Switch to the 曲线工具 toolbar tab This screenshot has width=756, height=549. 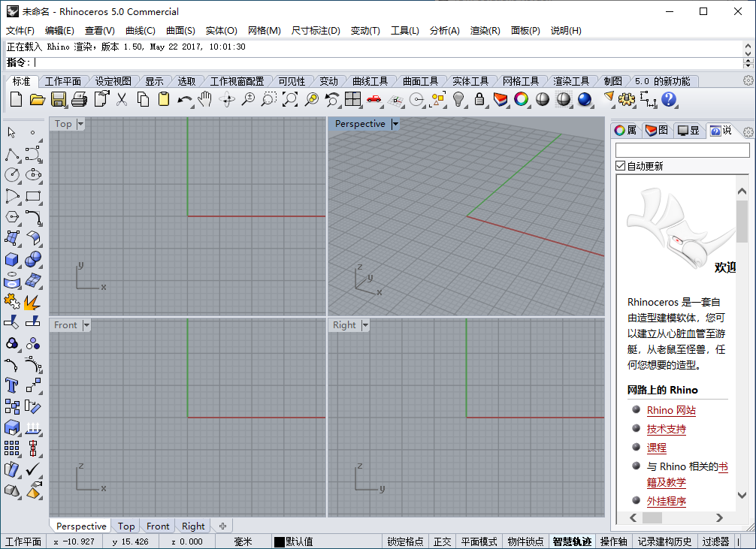(x=370, y=81)
